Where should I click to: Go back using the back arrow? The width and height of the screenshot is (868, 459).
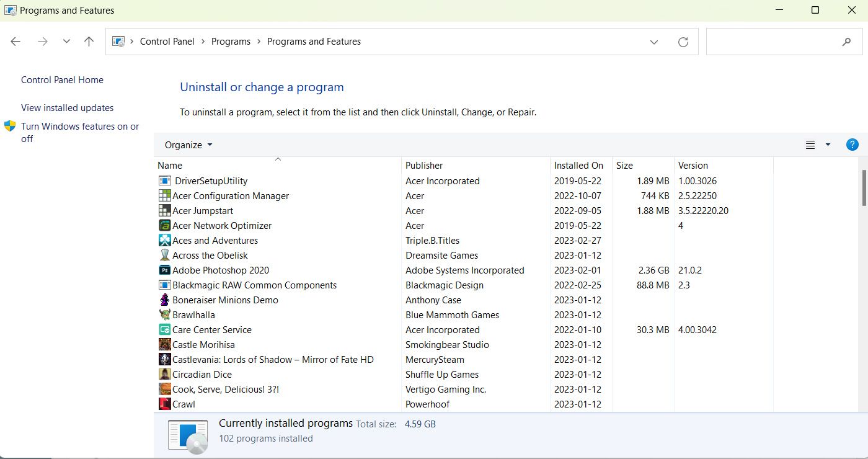(x=15, y=42)
